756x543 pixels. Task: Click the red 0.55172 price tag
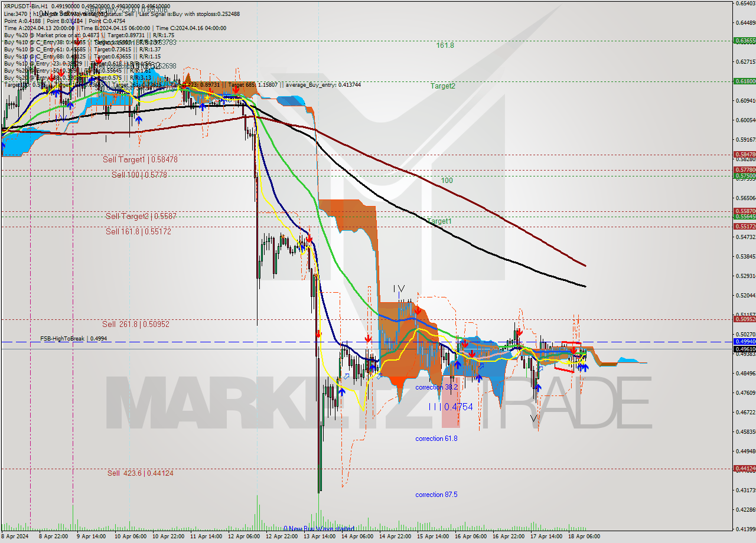tap(744, 226)
